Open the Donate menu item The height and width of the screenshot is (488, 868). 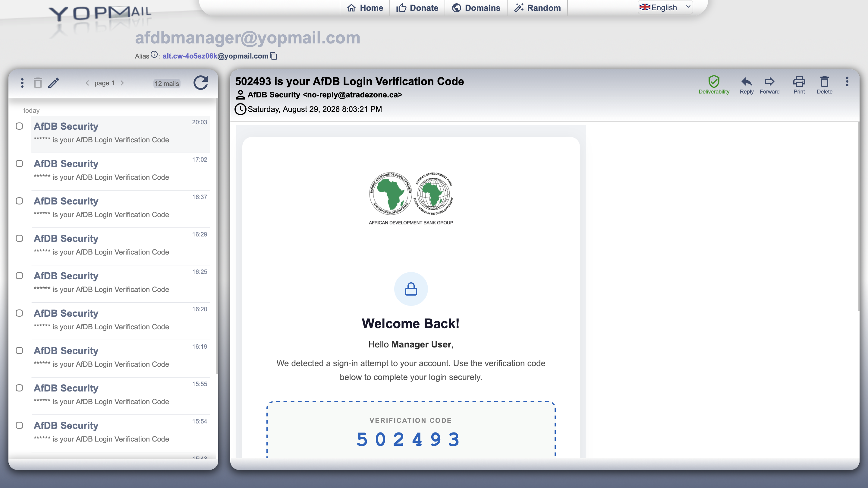[417, 8]
